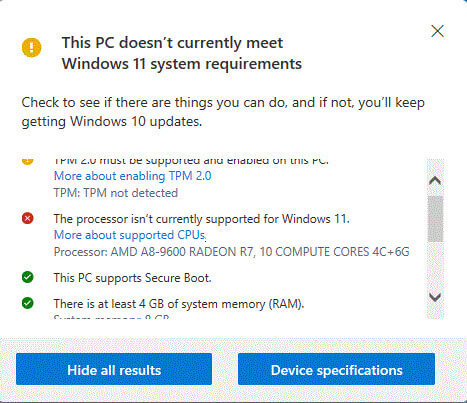Click the green checkmark beside system memory

tap(28, 303)
